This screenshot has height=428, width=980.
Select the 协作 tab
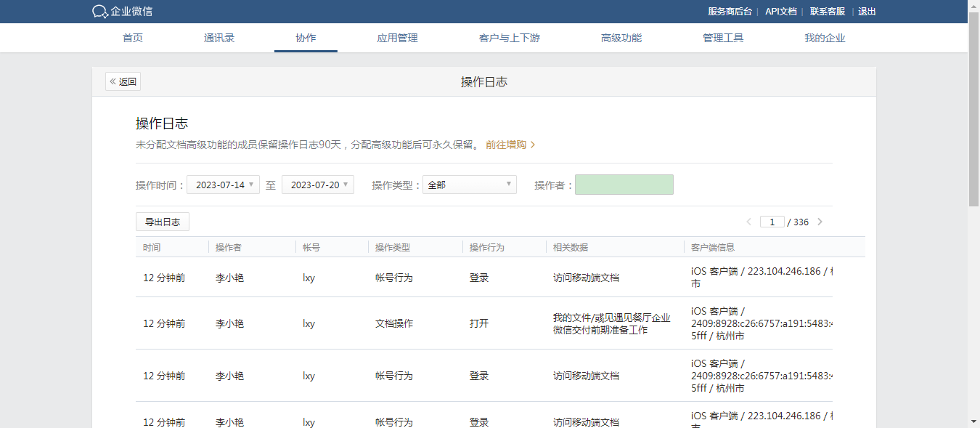(306, 38)
